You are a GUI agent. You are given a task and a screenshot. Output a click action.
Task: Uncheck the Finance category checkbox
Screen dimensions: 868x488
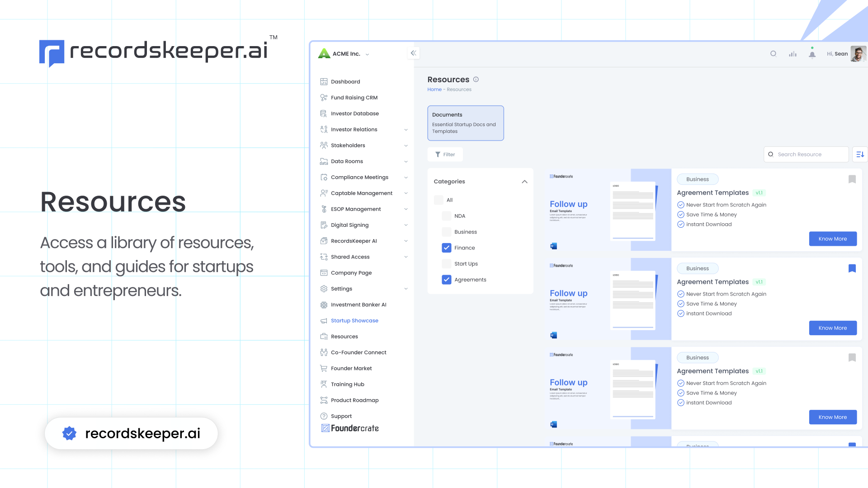447,248
